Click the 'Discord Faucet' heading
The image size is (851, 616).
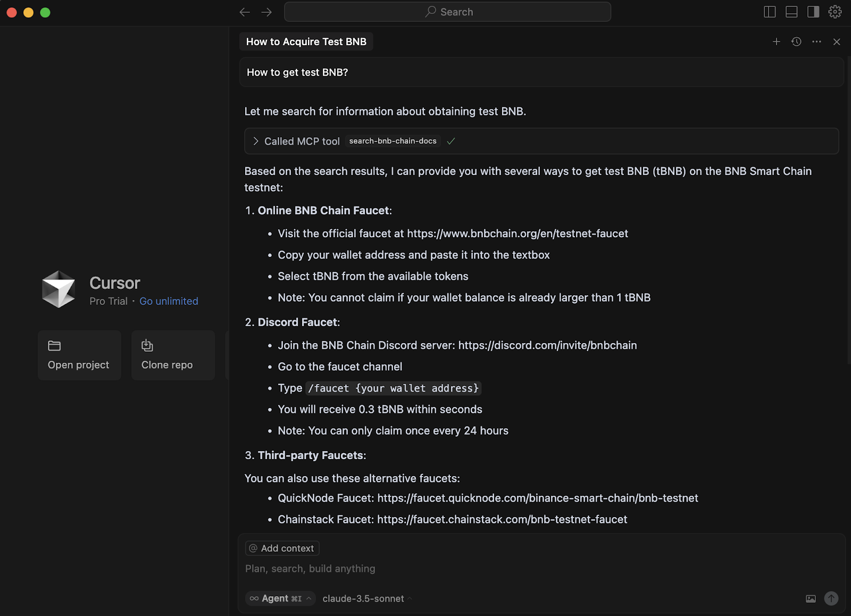tap(297, 322)
